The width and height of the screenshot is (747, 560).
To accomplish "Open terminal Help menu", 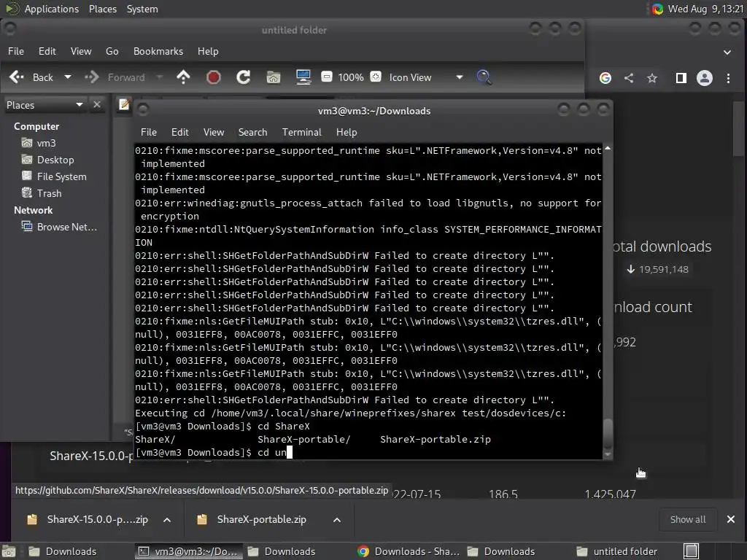I will [347, 132].
